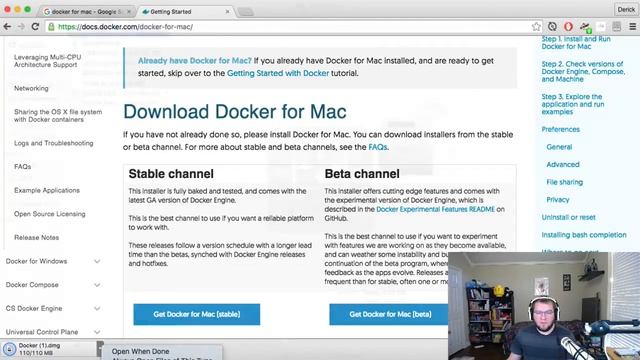This screenshot has height=360, width=640.
Task: Go to Preferences in page contents
Action: (560, 129)
